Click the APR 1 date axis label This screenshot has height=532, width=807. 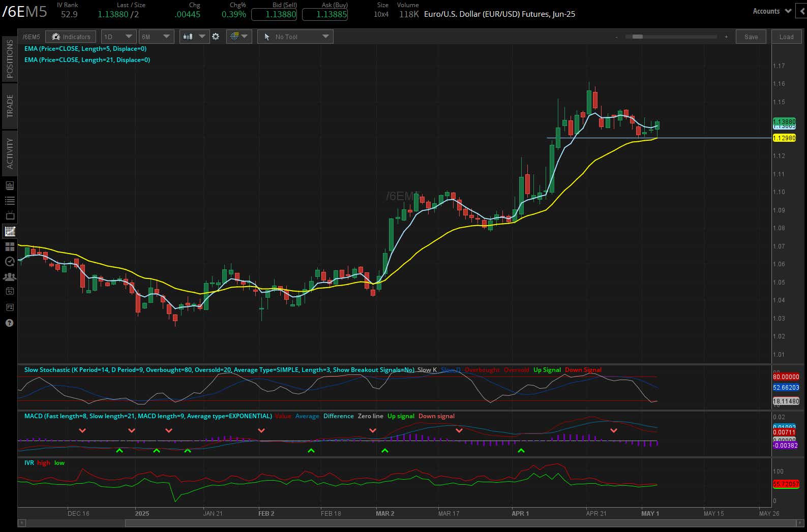tap(520, 514)
